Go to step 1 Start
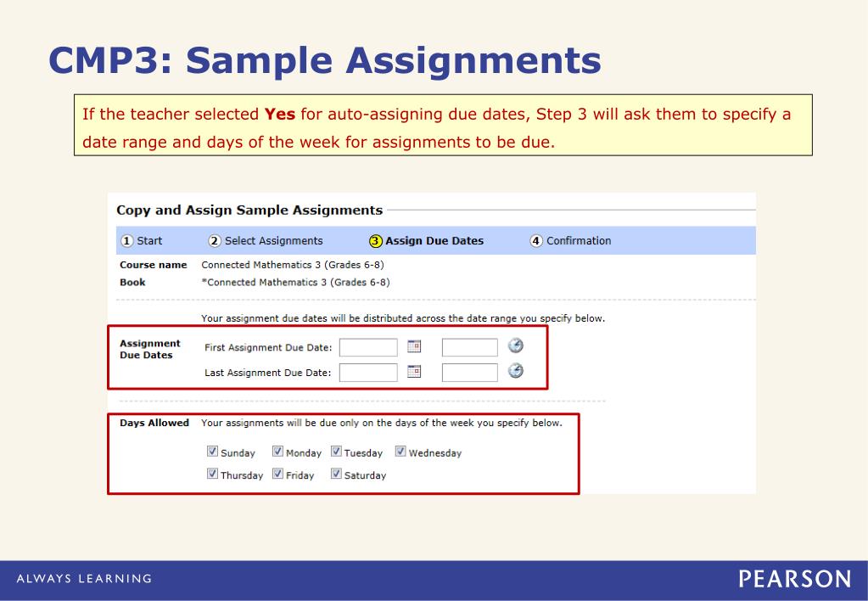This screenshot has height=601, width=868. point(142,241)
